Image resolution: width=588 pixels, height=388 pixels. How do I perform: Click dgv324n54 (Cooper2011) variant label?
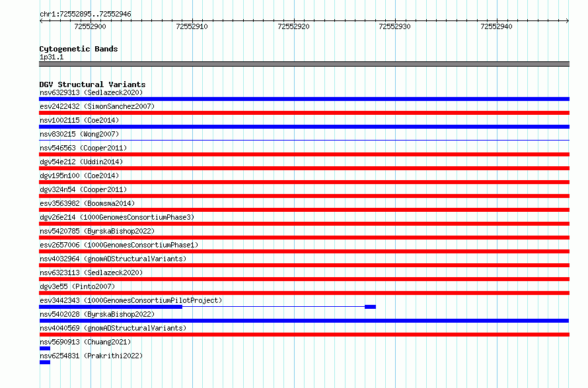83,189
